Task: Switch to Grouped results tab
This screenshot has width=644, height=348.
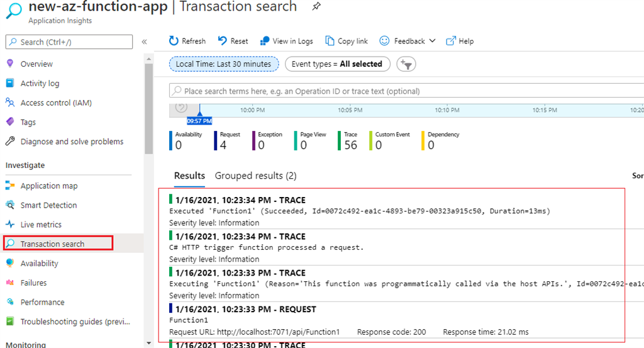Action: pyautogui.click(x=255, y=176)
